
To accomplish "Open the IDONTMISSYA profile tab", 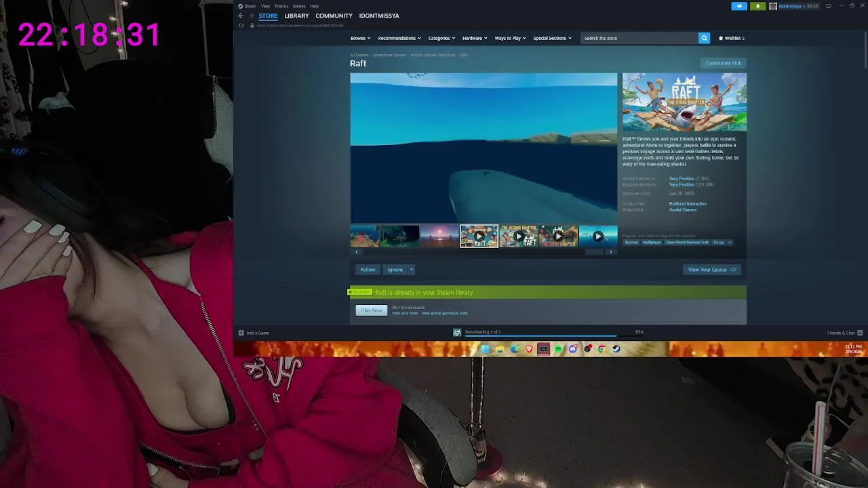I will point(379,16).
